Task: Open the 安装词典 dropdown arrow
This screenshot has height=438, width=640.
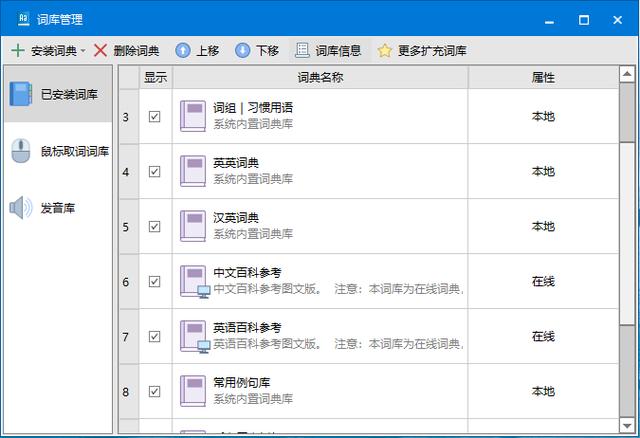Action: click(x=83, y=51)
